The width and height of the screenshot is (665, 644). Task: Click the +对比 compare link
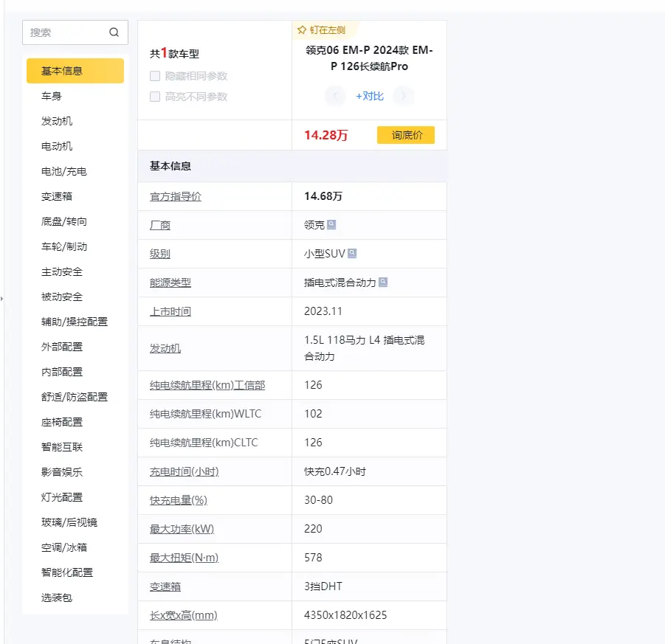click(369, 96)
